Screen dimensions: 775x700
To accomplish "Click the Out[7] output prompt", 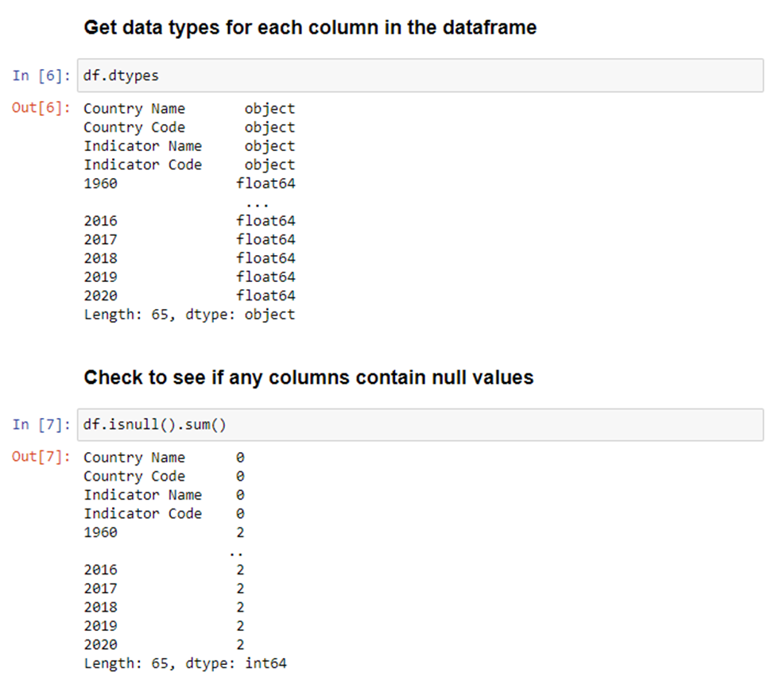I will pyautogui.click(x=41, y=456).
